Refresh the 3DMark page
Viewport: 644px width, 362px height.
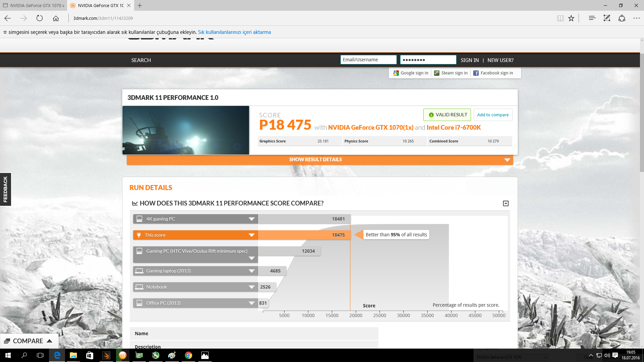40,18
